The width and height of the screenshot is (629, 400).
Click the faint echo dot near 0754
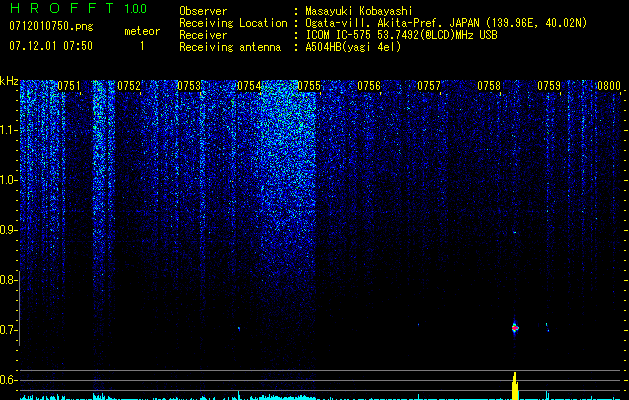point(239,329)
